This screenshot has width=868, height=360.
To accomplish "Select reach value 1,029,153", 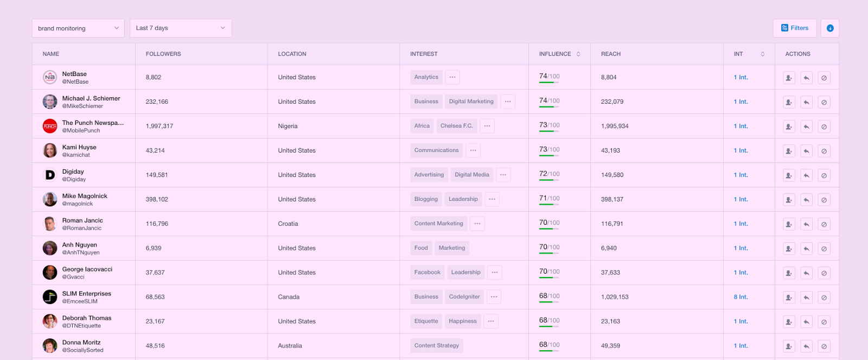I will [615, 297].
